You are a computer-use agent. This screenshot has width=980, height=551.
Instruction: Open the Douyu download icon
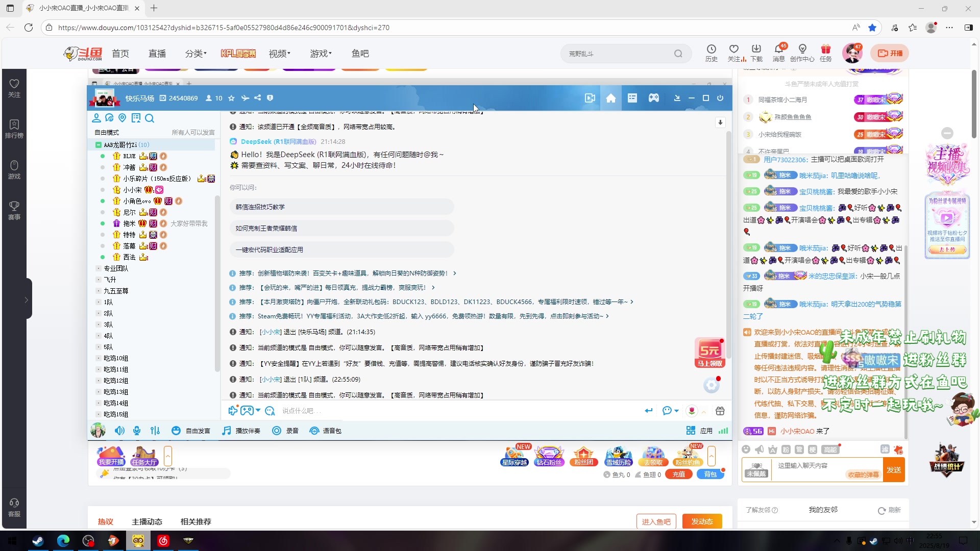pyautogui.click(x=756, y=53)
